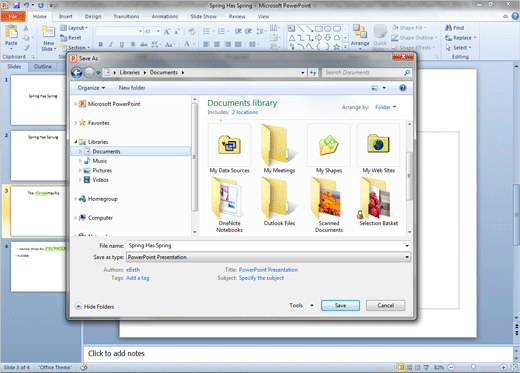The height and width of the screenshot is (373, 520).
Task: Expand the Homegroup tree node
Action: coord(76,199)
